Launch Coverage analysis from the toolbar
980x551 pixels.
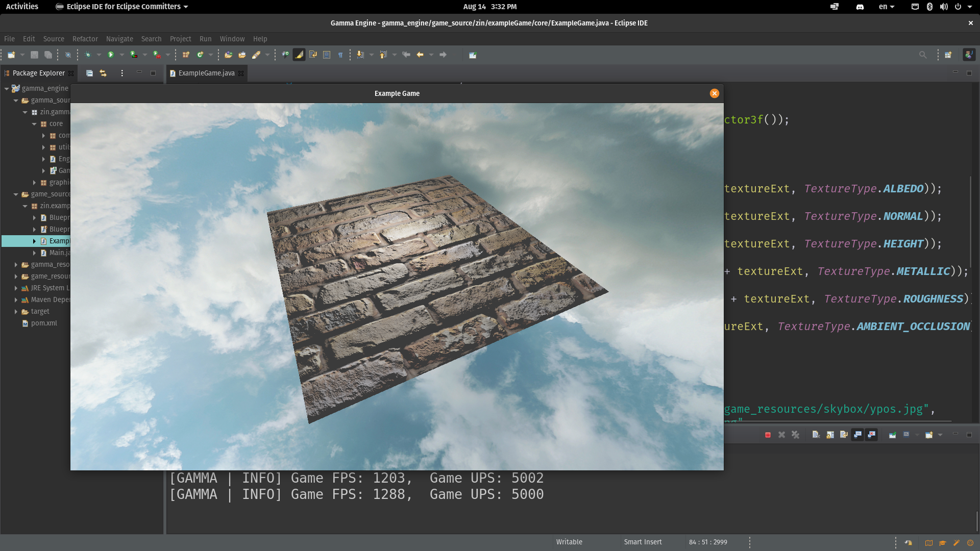tap(134, 55)
